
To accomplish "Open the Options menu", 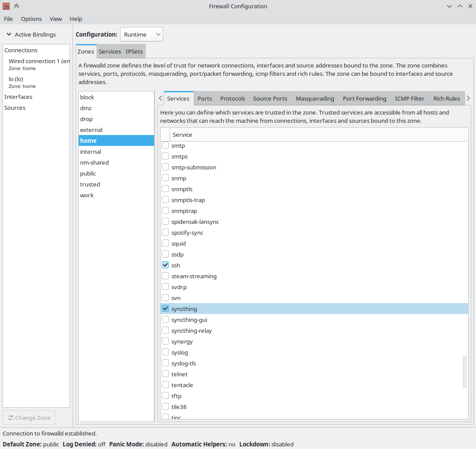I will click(x=31, y=19).
